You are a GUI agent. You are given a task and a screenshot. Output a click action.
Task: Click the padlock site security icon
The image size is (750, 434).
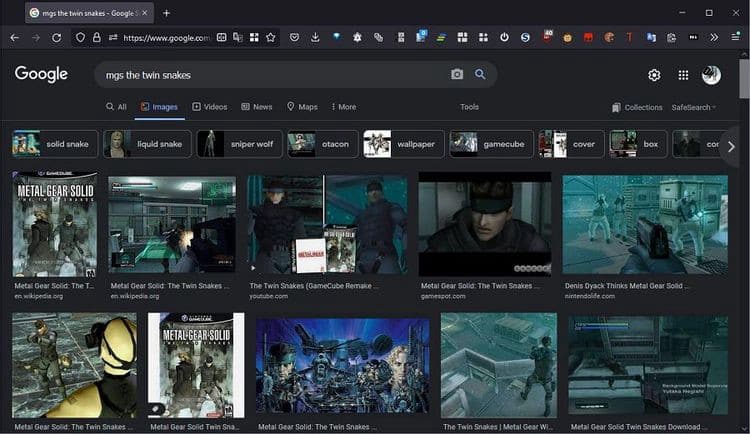97,37
